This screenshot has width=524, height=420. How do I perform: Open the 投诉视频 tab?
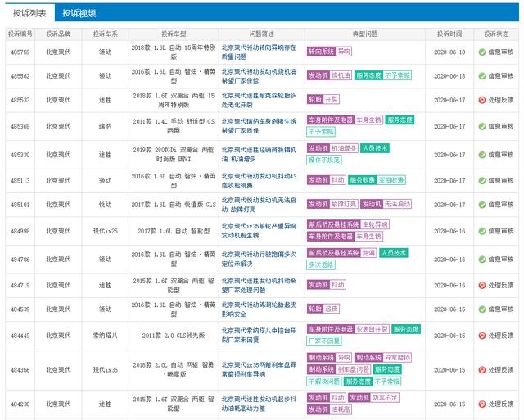(79, 13)
